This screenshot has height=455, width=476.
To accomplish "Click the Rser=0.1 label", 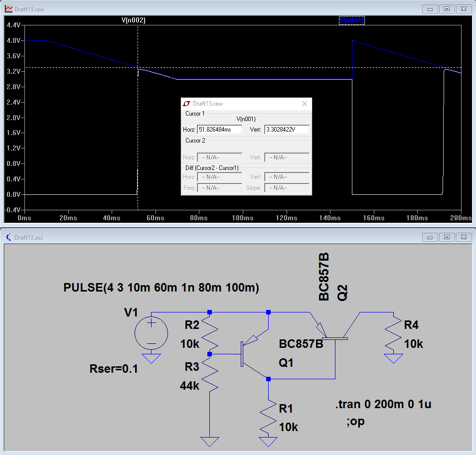I will point(114,368).
